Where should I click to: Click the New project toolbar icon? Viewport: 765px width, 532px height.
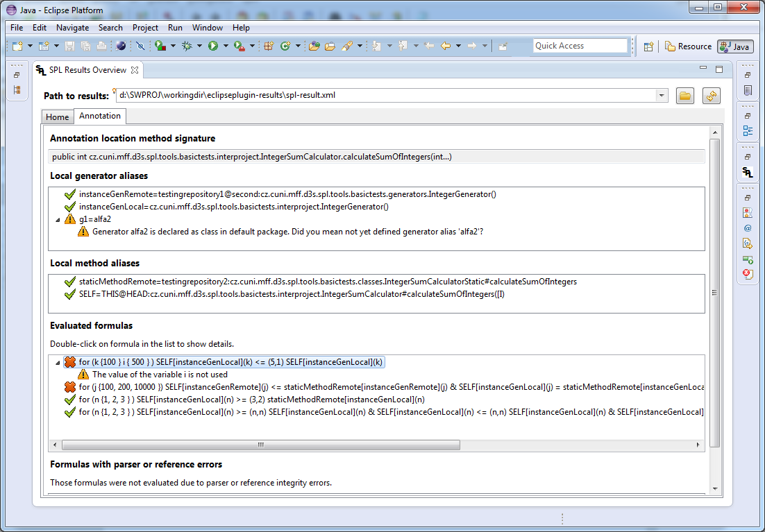(x=44, y=46)
